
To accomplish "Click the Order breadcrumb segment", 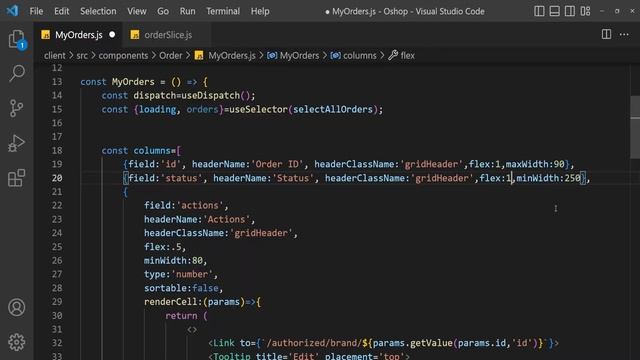I will (171, 56).
